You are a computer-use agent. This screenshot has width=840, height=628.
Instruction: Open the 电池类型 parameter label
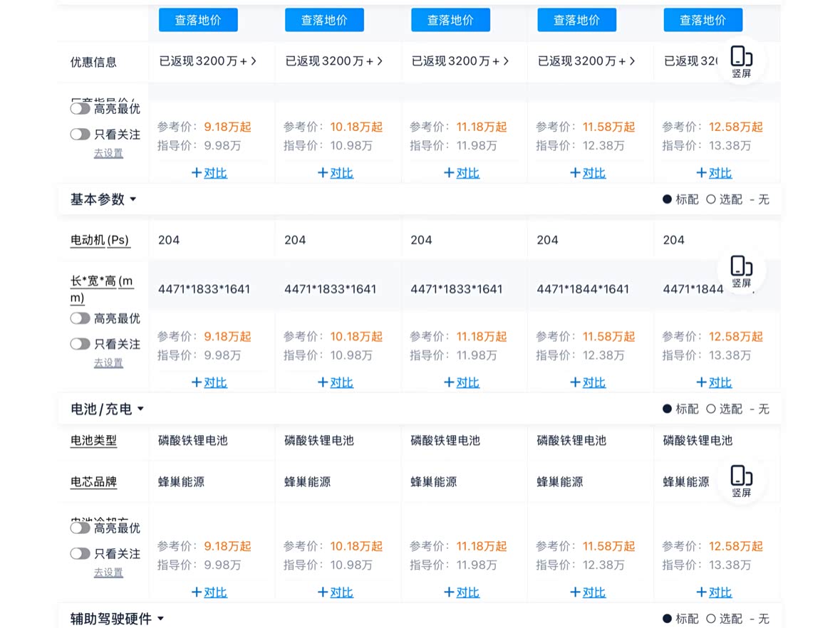click(x=93, y=441)
